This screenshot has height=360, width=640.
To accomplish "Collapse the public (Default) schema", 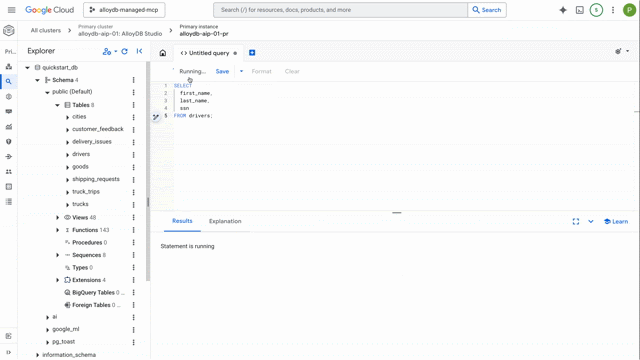I will [x=47, y=93].
